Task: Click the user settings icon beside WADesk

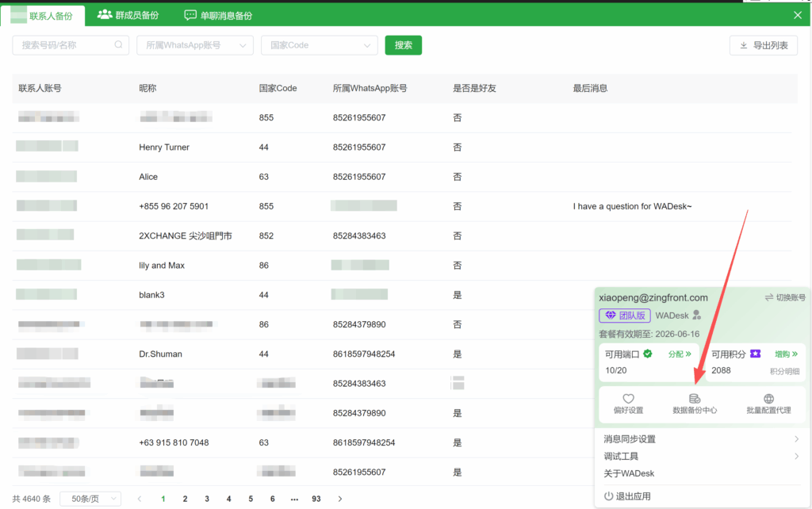Action: click(696, 316)
